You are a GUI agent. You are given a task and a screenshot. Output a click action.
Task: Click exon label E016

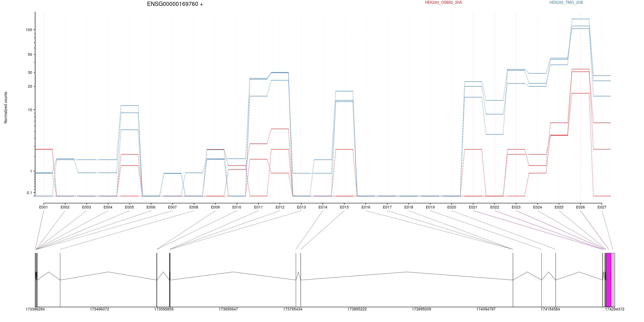point(366,207)
